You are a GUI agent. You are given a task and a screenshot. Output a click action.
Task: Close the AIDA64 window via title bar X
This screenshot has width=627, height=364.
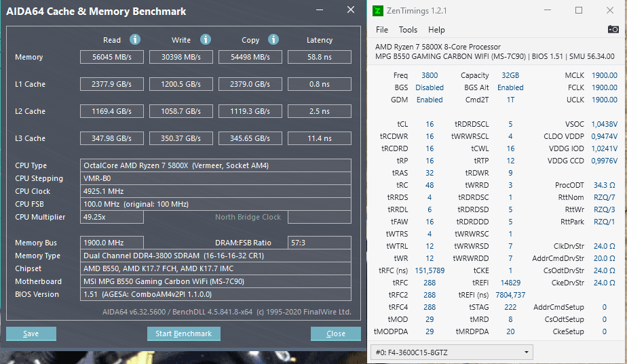pyautogui.click(x=351, y=10)
